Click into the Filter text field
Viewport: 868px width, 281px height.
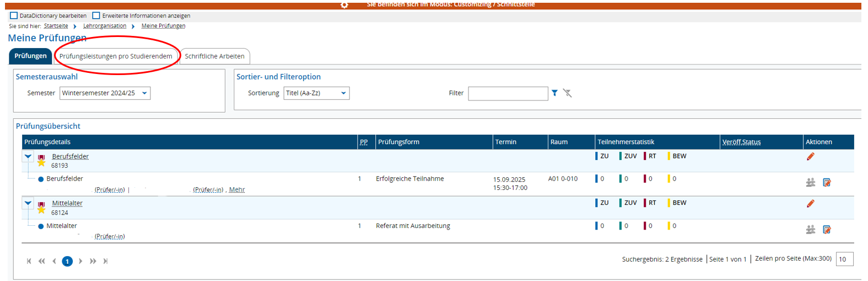pyautogui.click(x=508, y=93)
